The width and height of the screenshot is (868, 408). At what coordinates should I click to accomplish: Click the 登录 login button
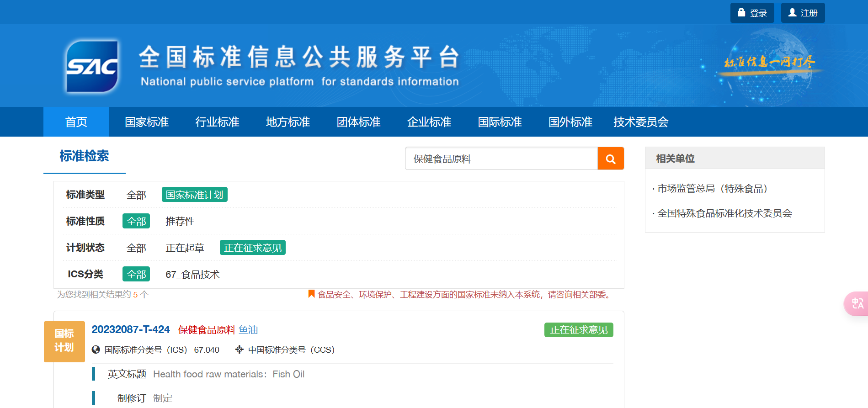(x=752, y=13)
